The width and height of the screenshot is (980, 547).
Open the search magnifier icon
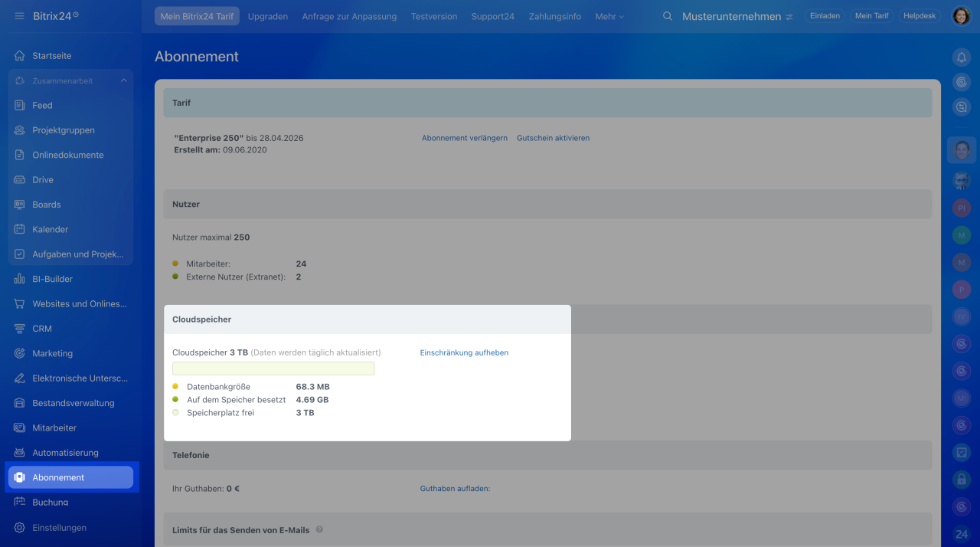pyautogui.click(x=668, y=16)
